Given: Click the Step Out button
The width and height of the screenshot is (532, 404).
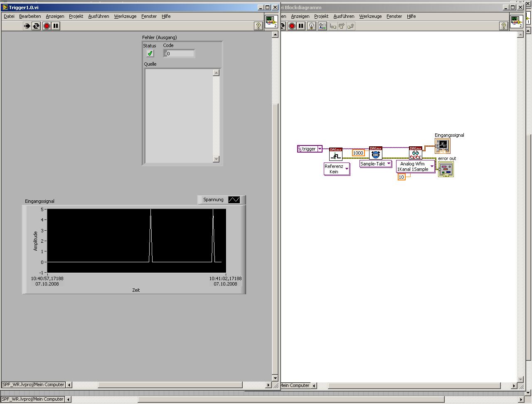Looking at the screenshot, I should point(350,26).
